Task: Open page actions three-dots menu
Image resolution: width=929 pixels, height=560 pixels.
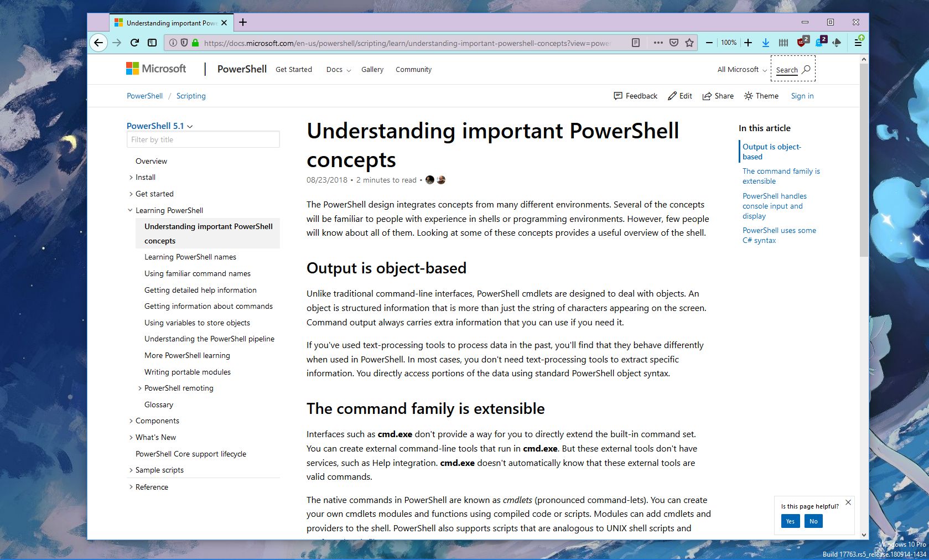Action: pos(658,43)
